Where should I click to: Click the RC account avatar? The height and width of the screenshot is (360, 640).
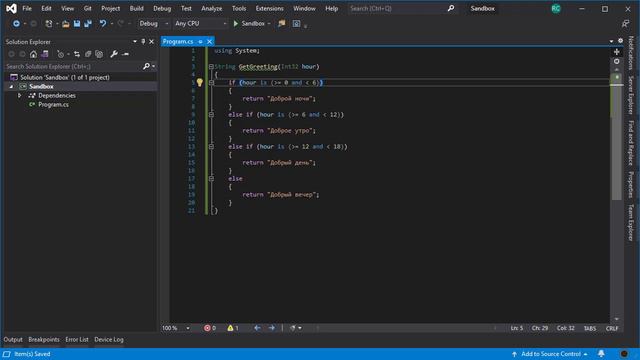coord(556,9)
